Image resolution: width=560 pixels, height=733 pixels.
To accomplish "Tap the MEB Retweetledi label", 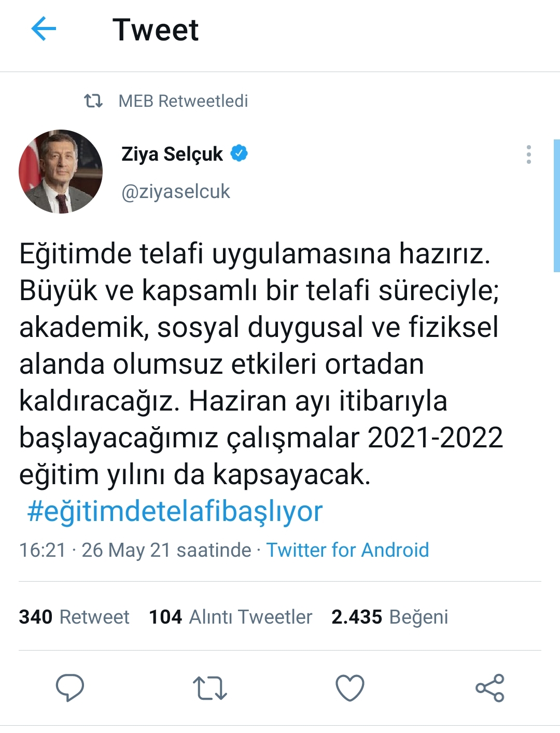I will [x=184, y=101].
